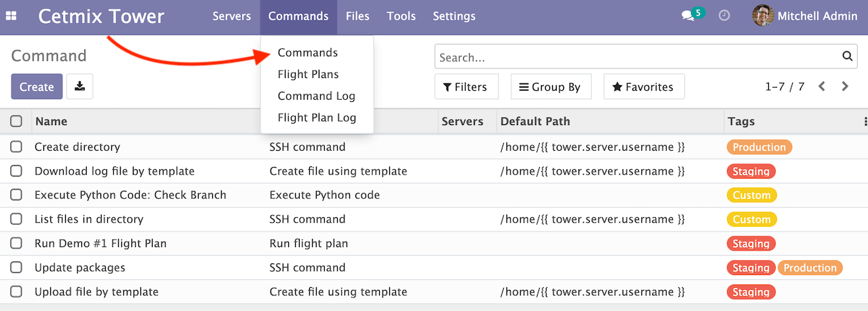This screenshot has width=868, height=311.
Task: Click the search magnifier icon
Action: [x=846, y=57]
